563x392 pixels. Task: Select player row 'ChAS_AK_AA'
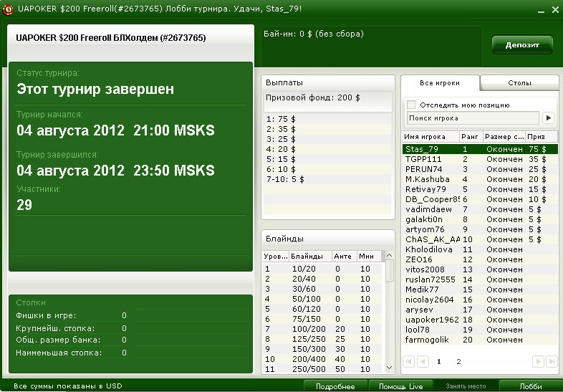click(480, 239)
